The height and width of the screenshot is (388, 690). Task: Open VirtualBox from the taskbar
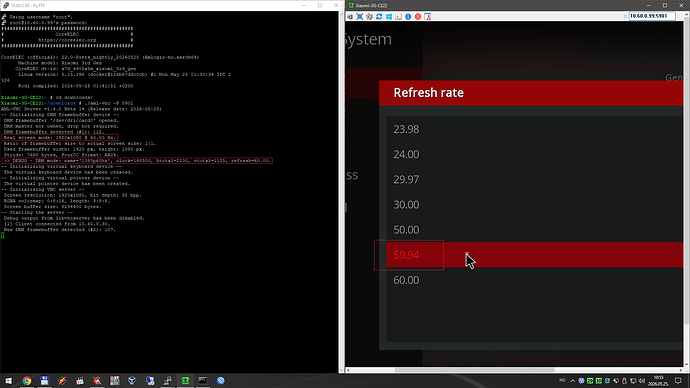[x=132, y=381]
